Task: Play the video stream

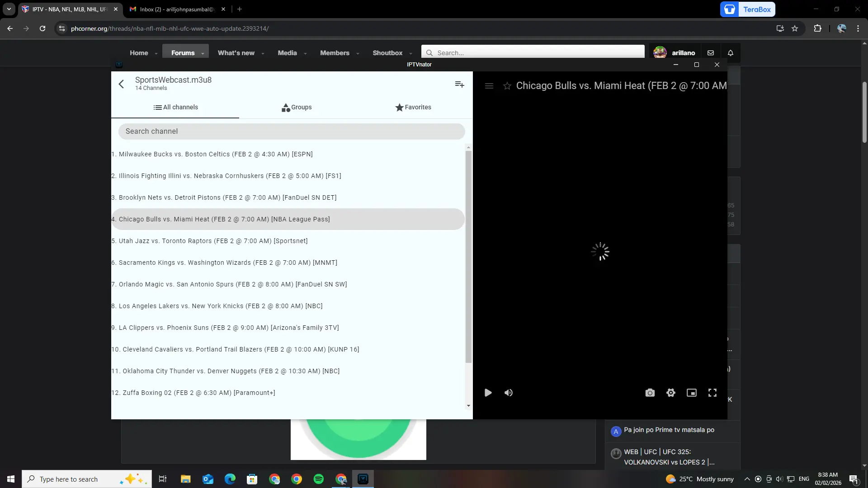Action: pyautogui.click(x=488, y=393)
